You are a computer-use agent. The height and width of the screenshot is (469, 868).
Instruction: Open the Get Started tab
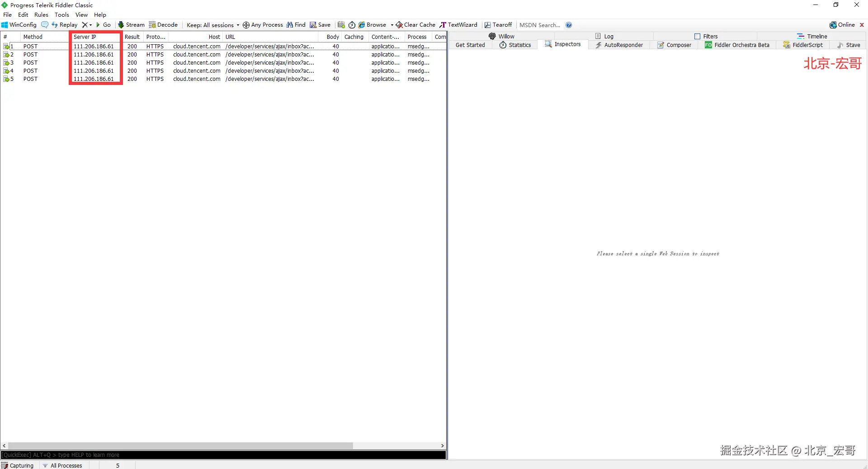(x=470, y=45)
